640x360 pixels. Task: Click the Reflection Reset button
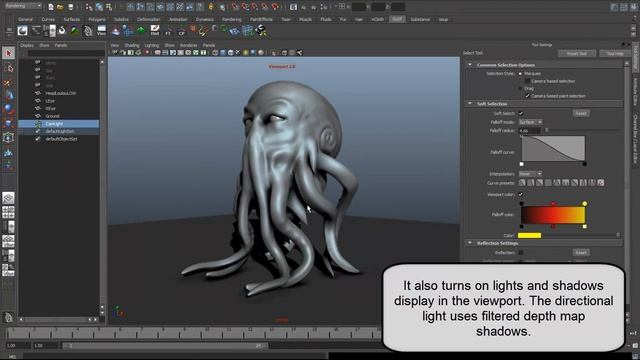point(581,253)
